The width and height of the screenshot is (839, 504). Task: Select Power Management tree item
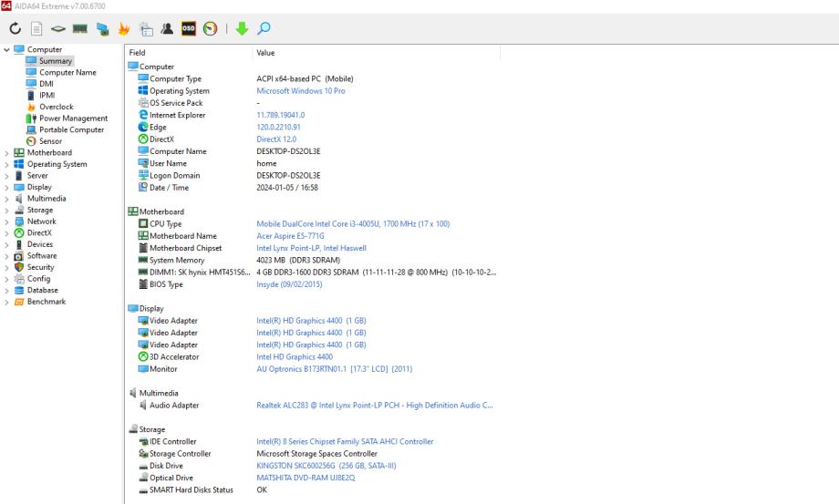click(x=73, y=118)
